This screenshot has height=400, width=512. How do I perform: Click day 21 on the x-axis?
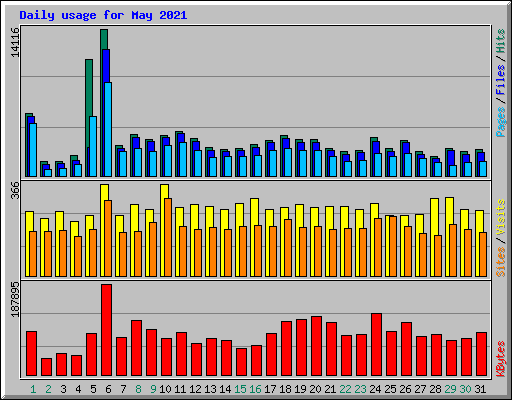pyautogui.click(x=330, y=389)
